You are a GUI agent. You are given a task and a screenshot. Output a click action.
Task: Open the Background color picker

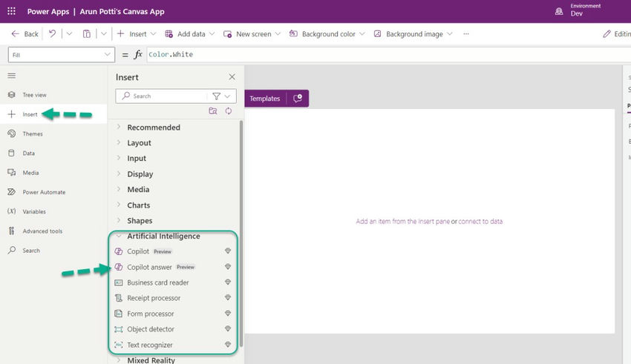(x=327, y=34)
